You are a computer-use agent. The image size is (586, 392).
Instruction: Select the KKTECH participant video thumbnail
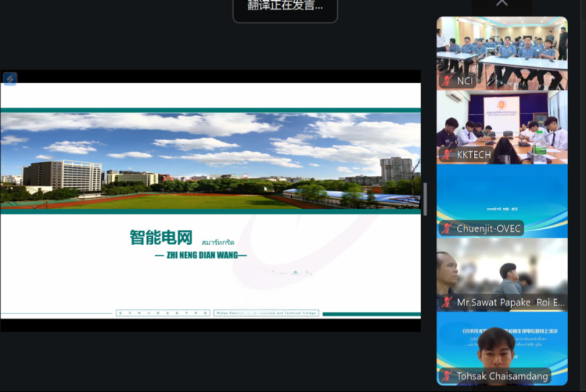(502, 127)
